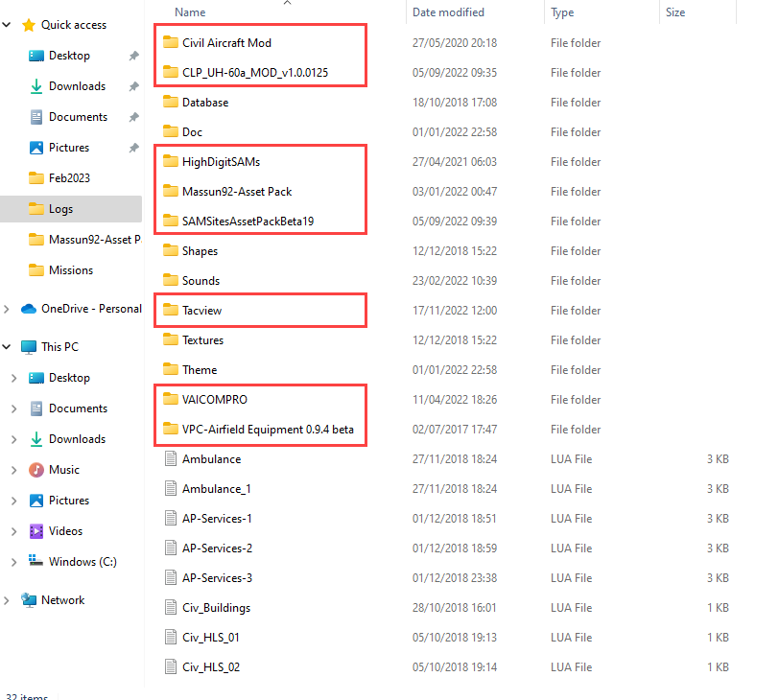
Task: Select the Database folder icon
Action: pos(171,102)
